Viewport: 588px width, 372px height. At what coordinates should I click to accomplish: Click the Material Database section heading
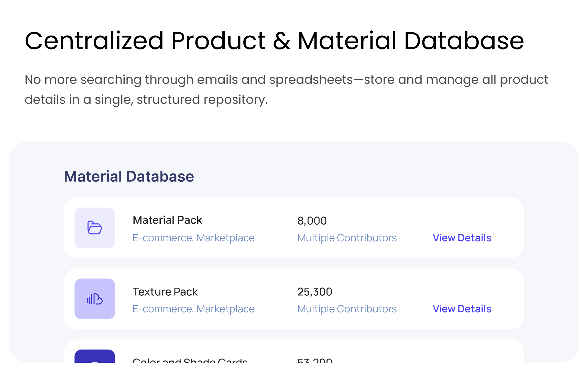[129, 177]
